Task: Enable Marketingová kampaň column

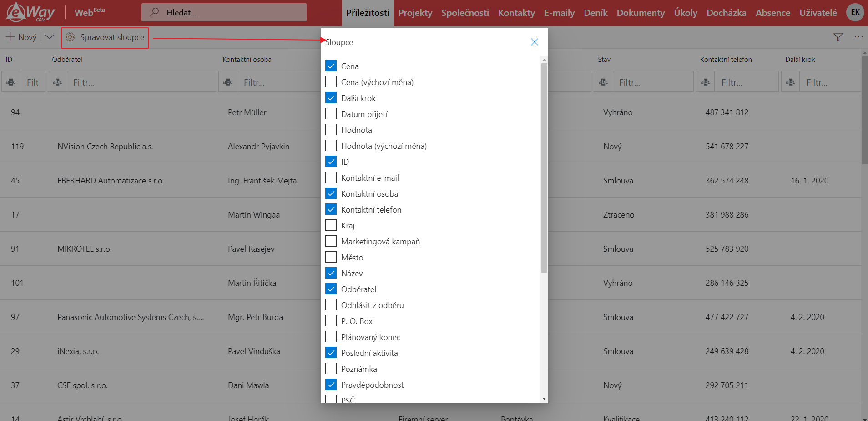Action: pos(331,241)
